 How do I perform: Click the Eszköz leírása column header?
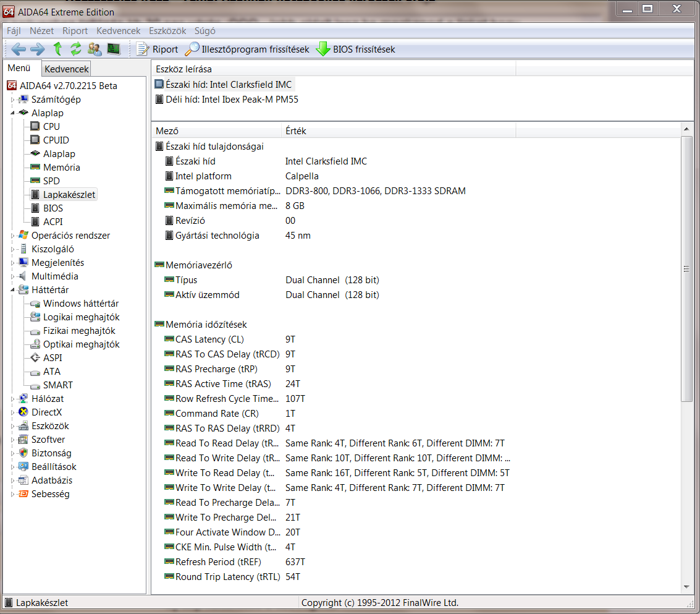tap(334, 69)
